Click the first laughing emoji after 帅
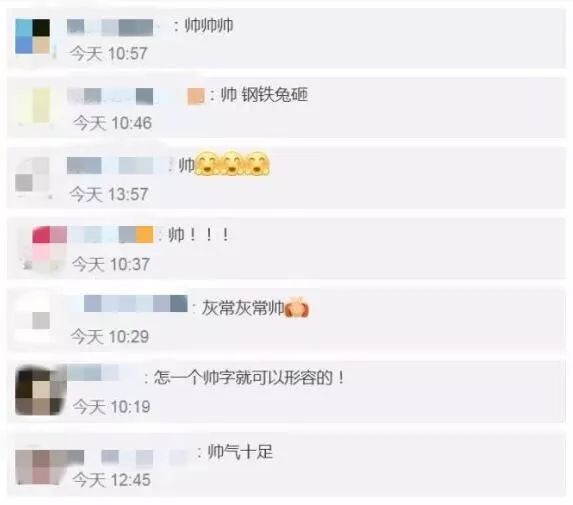The width and height of the screenshot is (573, 505). point(207,163)
